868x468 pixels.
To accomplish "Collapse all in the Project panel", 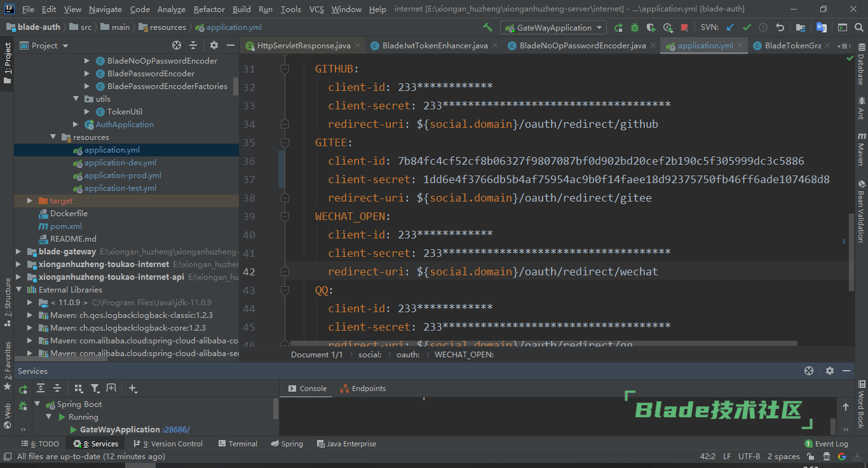I will pyautogui.click(x=194, y=45).
